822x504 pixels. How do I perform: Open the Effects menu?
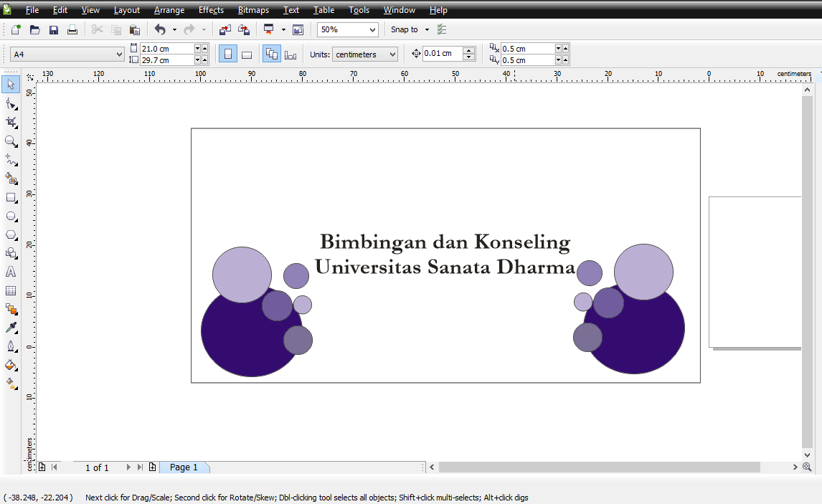click(x=211, y=10)
